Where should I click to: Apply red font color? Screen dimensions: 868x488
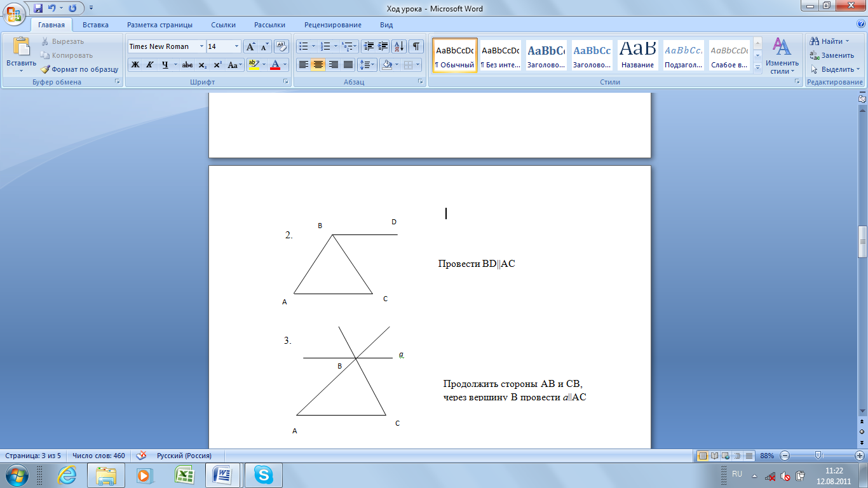point(275,65)
